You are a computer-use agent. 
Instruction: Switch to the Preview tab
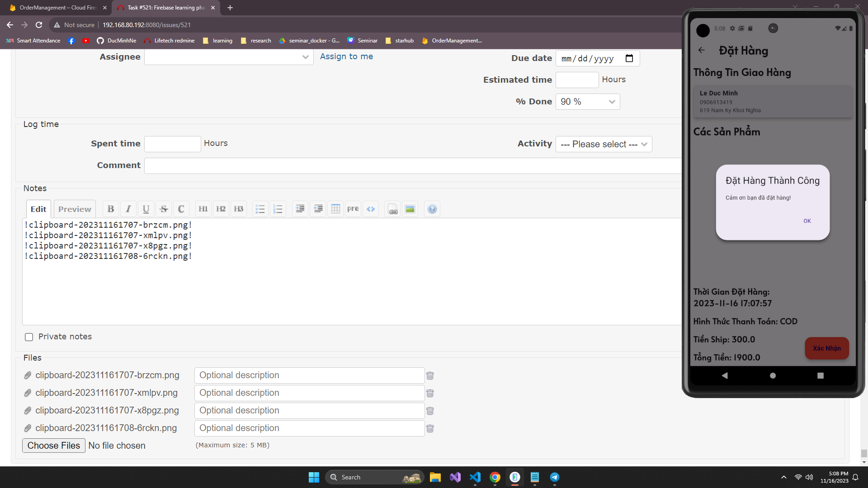75,209
